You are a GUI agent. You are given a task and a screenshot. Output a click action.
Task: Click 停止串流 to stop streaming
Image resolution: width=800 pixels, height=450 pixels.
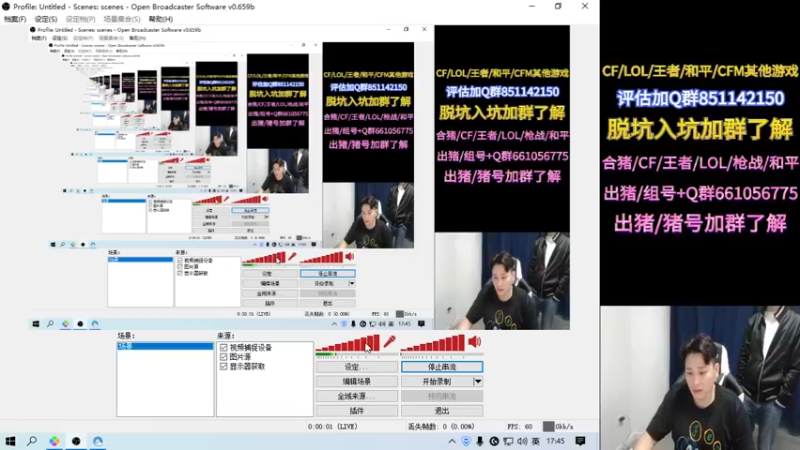[x=442, y=367]
